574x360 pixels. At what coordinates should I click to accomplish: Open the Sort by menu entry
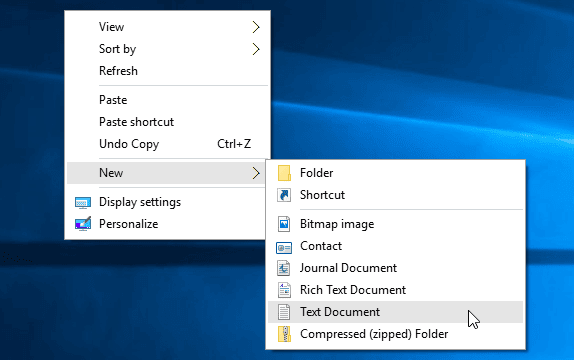(x=168, y=49)
